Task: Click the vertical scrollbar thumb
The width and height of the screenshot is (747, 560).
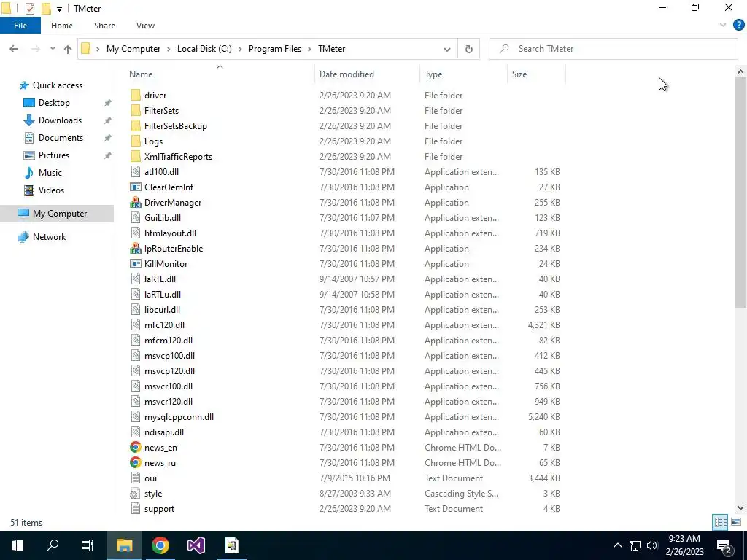Action: (740, 192)
